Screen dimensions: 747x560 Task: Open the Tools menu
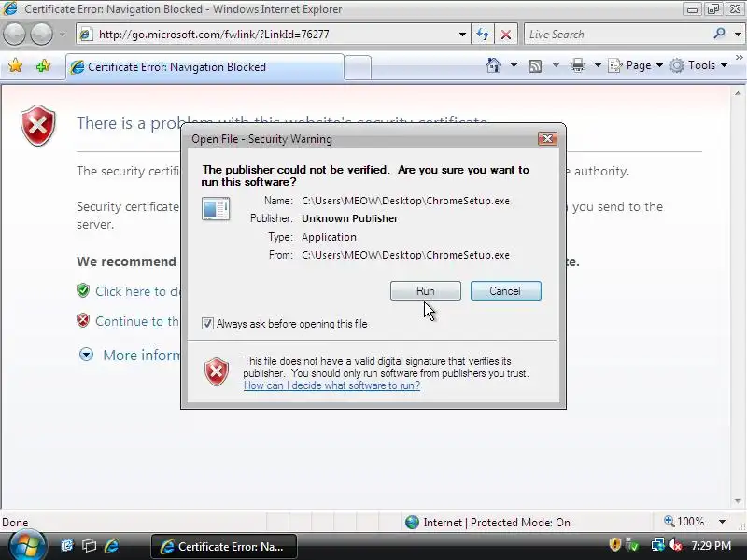coord(698,65)
